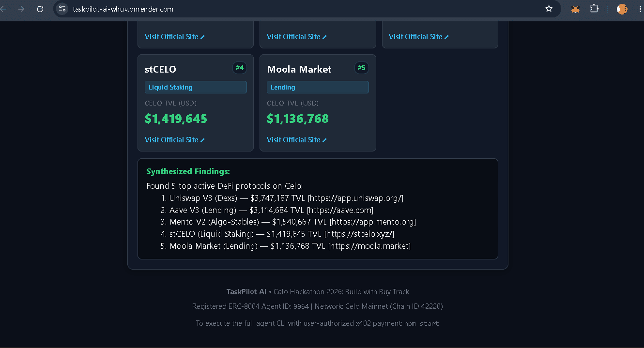
Task: Visit Official Site link in first top card
Action: 175,36
